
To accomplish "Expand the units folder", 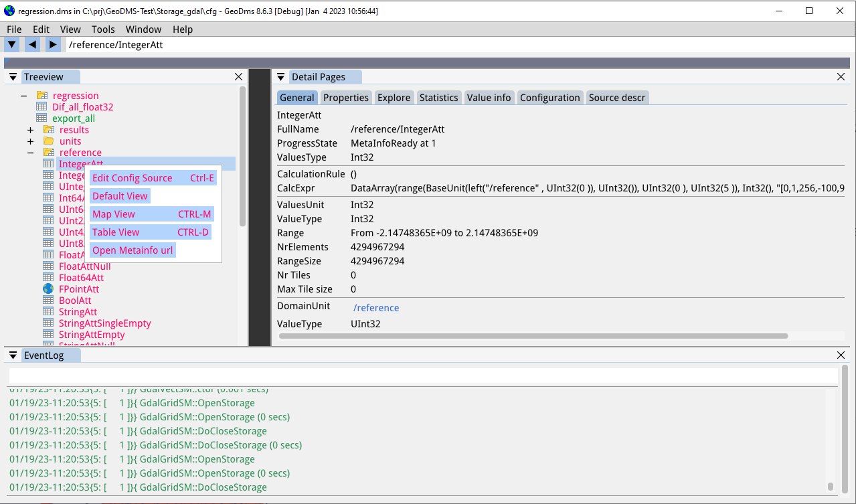I will pos(30,141).
